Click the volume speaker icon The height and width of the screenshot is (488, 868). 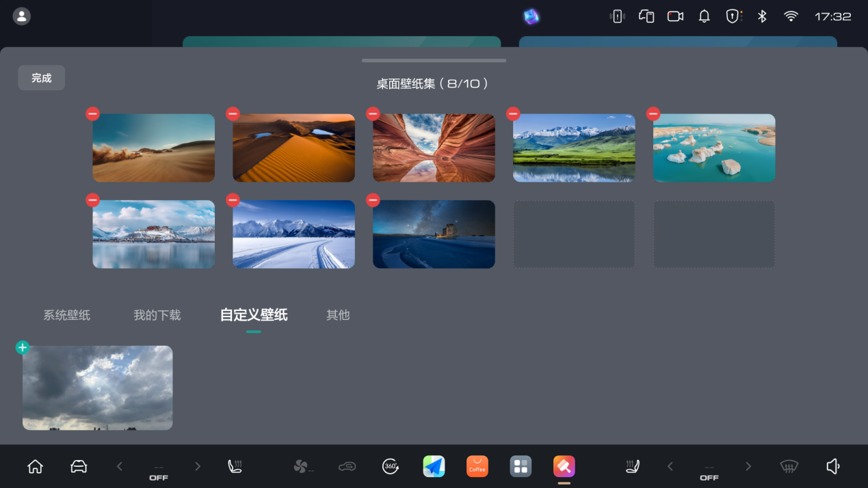click(832, 466)
